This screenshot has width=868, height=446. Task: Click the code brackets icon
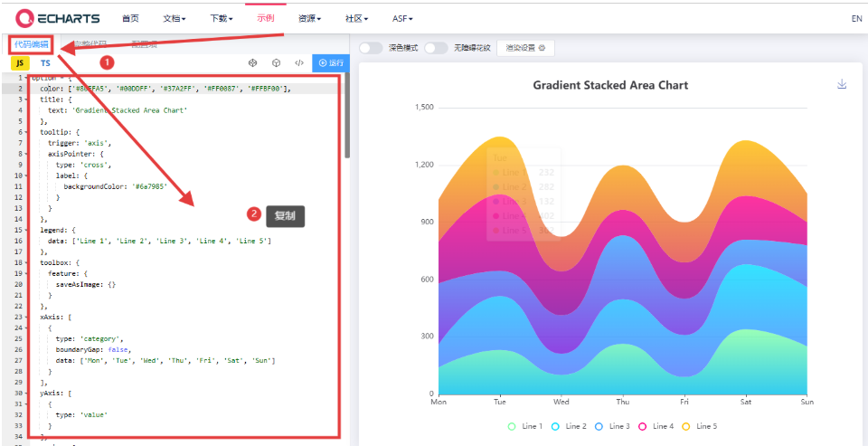298,63
